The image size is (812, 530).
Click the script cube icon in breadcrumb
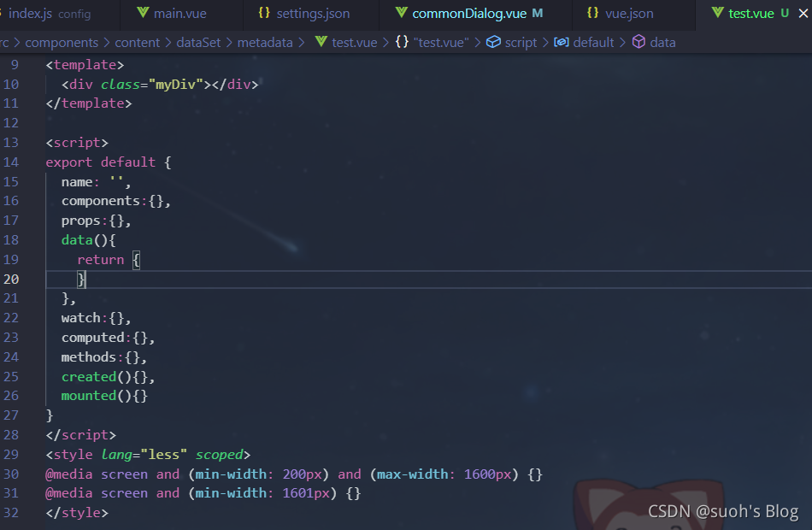493,41
